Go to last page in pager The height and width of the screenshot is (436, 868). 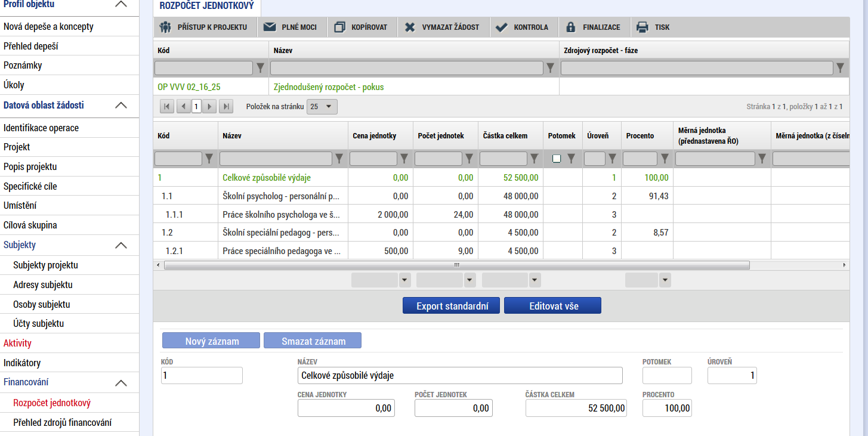[x=226, y=107]
